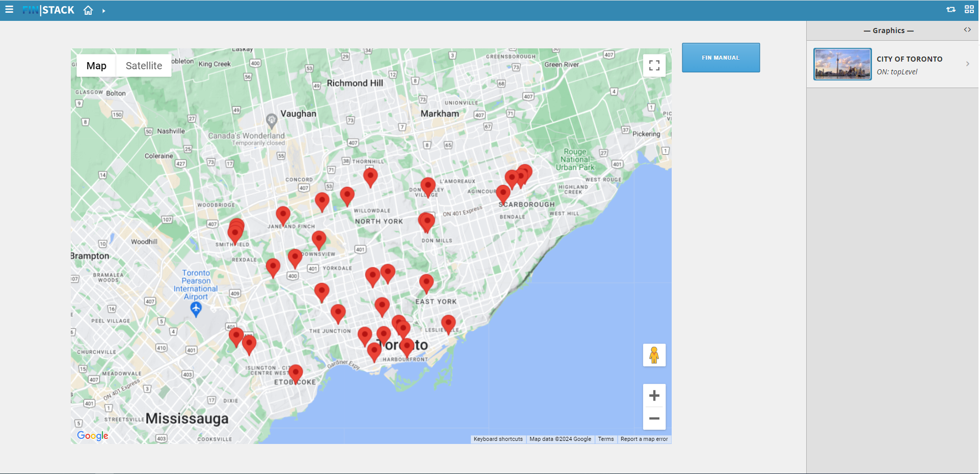Expand the breadcrumb arrow next to home
Screen dimensions: 980x474
(x=103, y=11)
